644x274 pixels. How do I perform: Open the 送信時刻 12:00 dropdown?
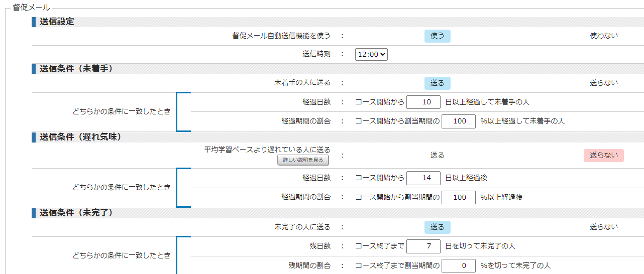[x=371, y=54]
